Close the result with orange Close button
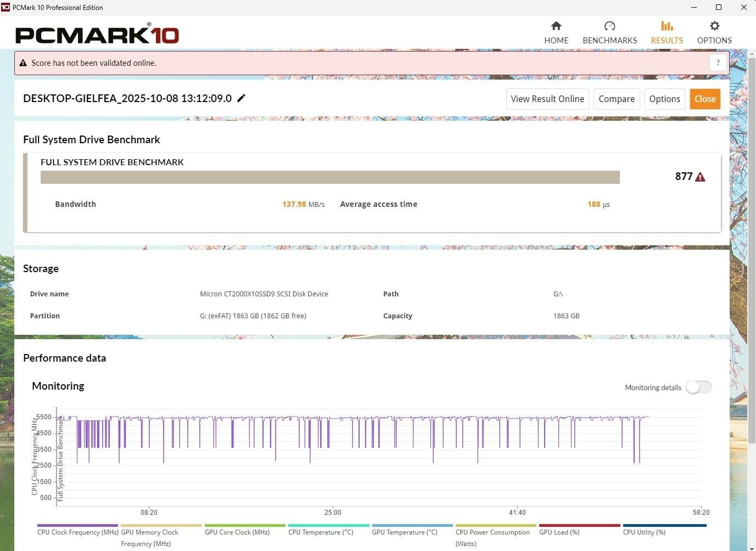This screenshot has height=551, width=756. point(705,99)
